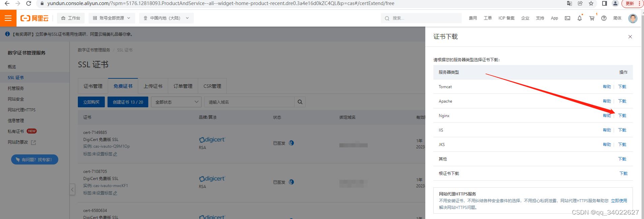Click the top search box
Viewport: 644px width, 219px height.
(421, 18)
